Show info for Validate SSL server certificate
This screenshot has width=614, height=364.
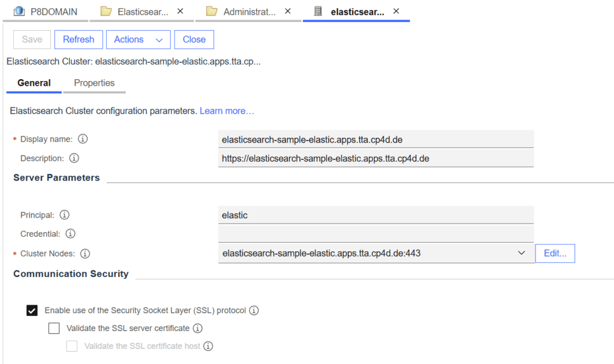coord(198,329)
